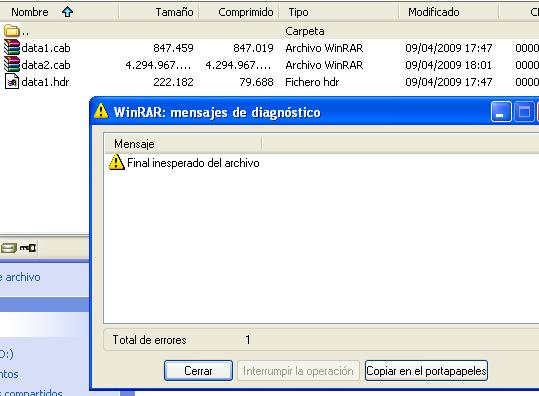
Task: Click the 847.019 compressed value
Action: coord(253,48)
